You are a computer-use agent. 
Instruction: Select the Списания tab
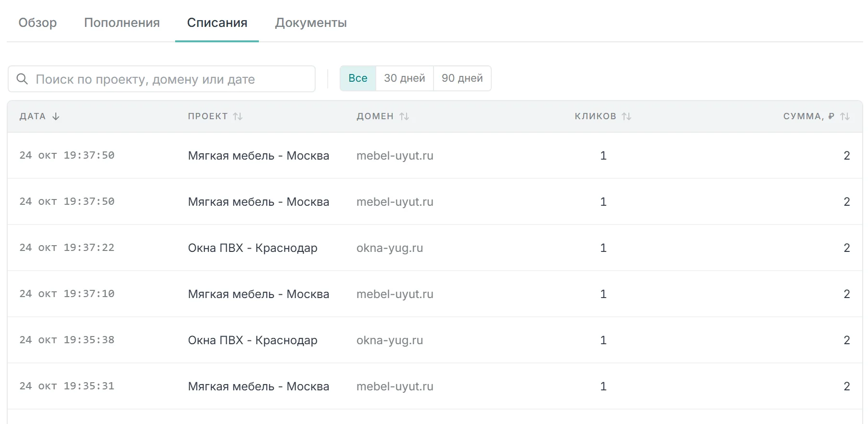[x=217, y=23]
